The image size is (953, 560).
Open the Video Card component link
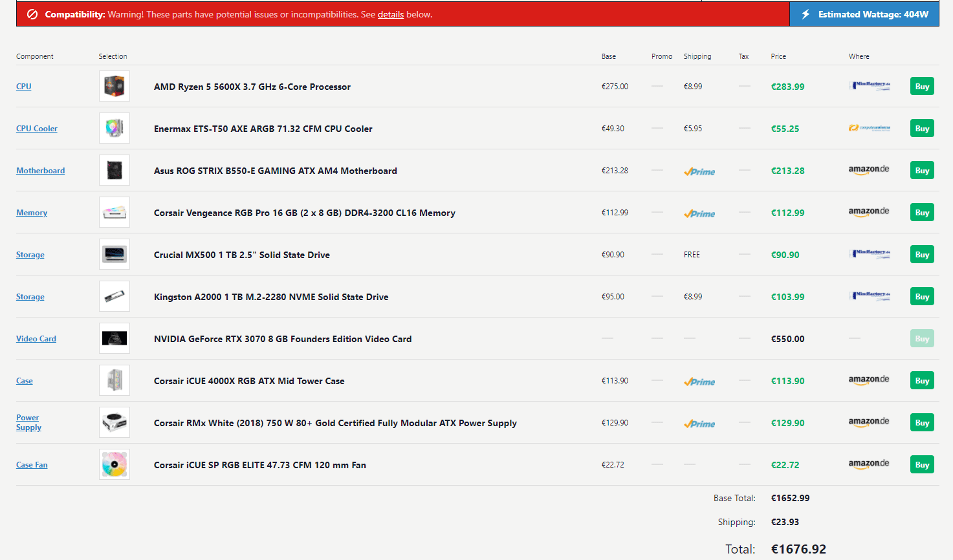[36, 339]
